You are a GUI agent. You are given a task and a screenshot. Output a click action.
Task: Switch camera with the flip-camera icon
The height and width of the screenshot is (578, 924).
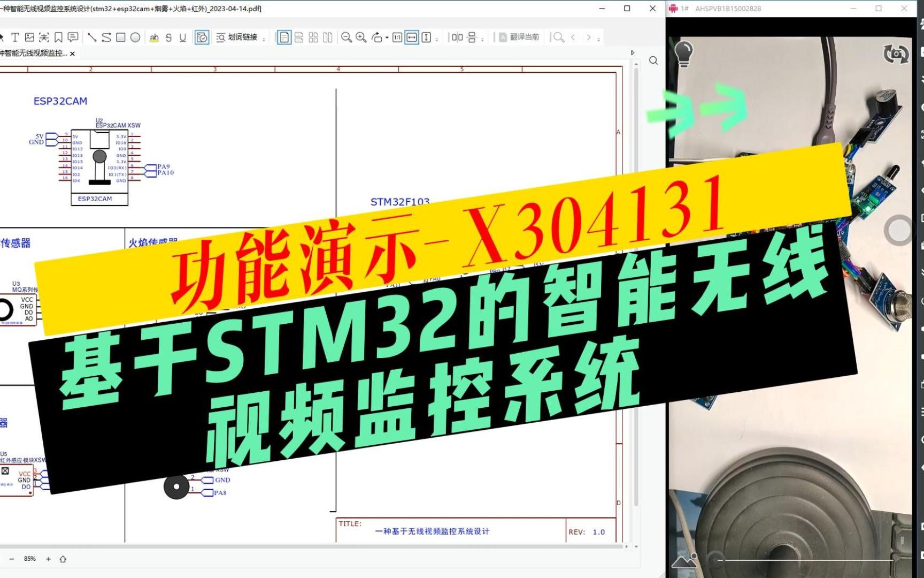pos(896,54)
